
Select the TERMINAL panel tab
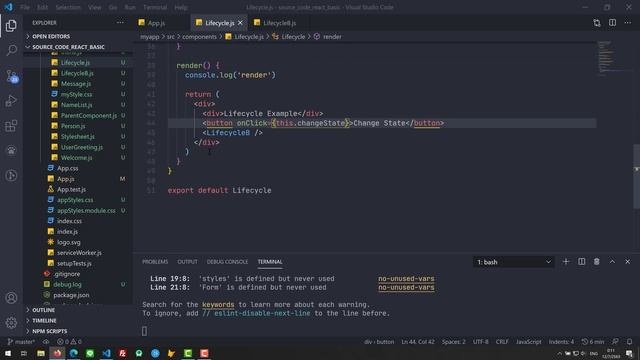[270, 262]
